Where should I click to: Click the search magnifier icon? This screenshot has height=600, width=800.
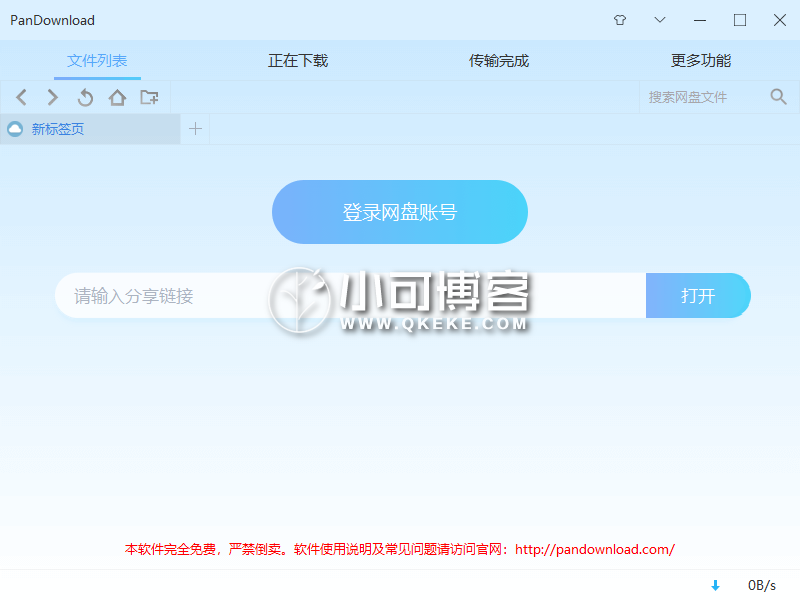pos(778,96)
